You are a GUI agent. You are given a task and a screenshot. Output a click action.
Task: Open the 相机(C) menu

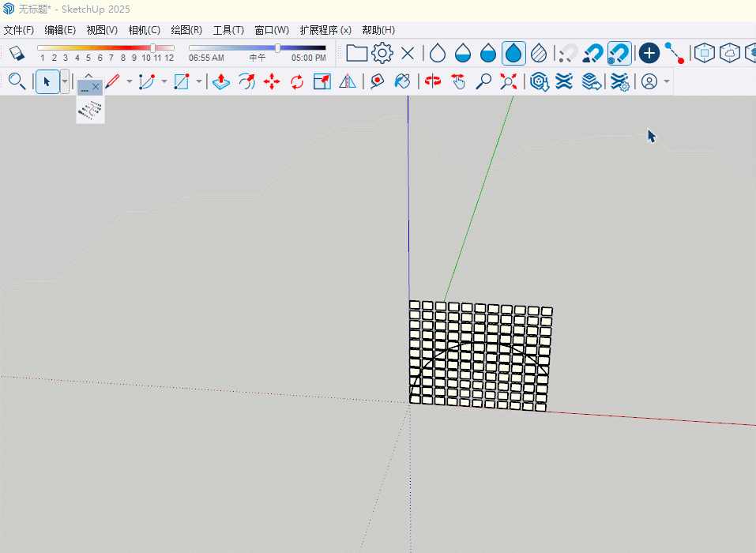pyautogui.click(x=144, y=30)
